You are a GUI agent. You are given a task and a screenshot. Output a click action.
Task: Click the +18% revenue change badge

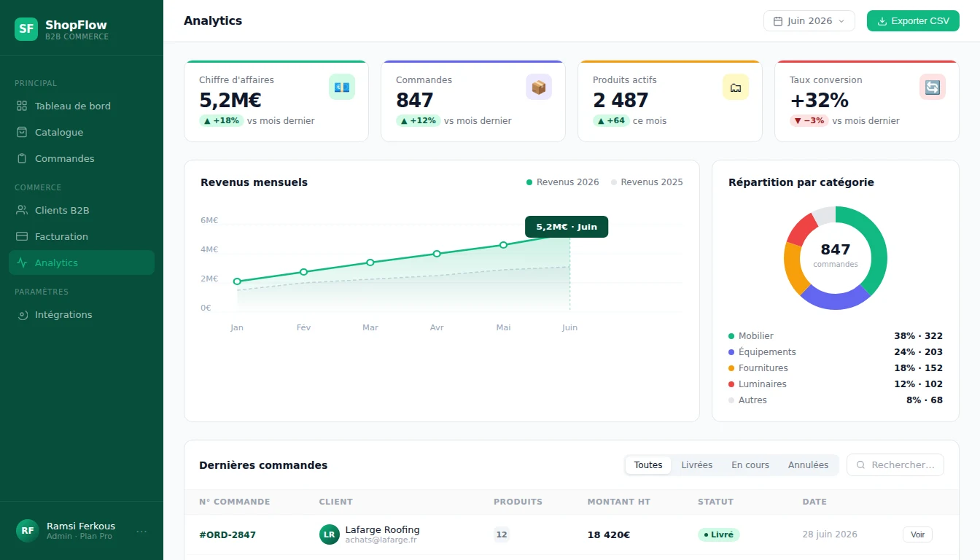coord(222,121)
